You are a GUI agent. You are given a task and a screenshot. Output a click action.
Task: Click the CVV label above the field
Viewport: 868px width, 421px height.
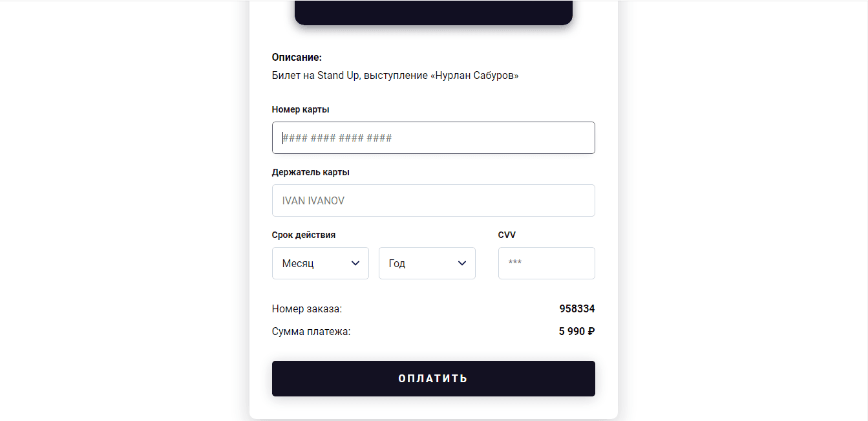tap(507, 235)
